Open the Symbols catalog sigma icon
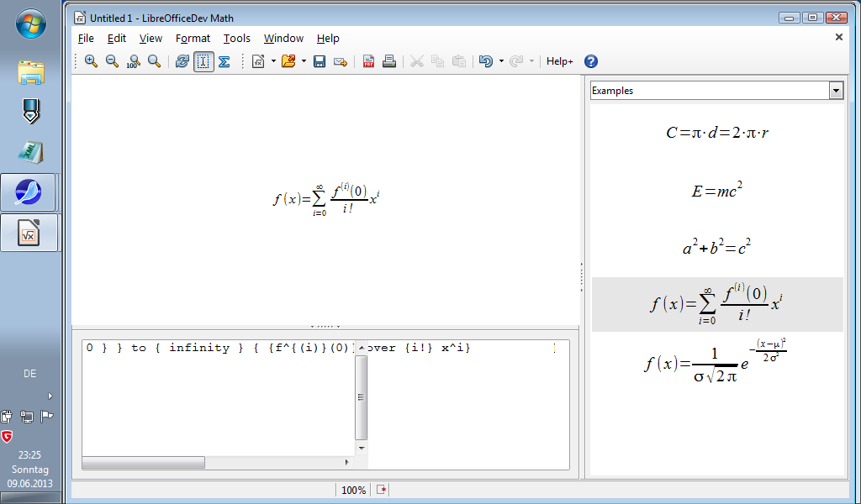Screen dimensions: 861x504 224,61
